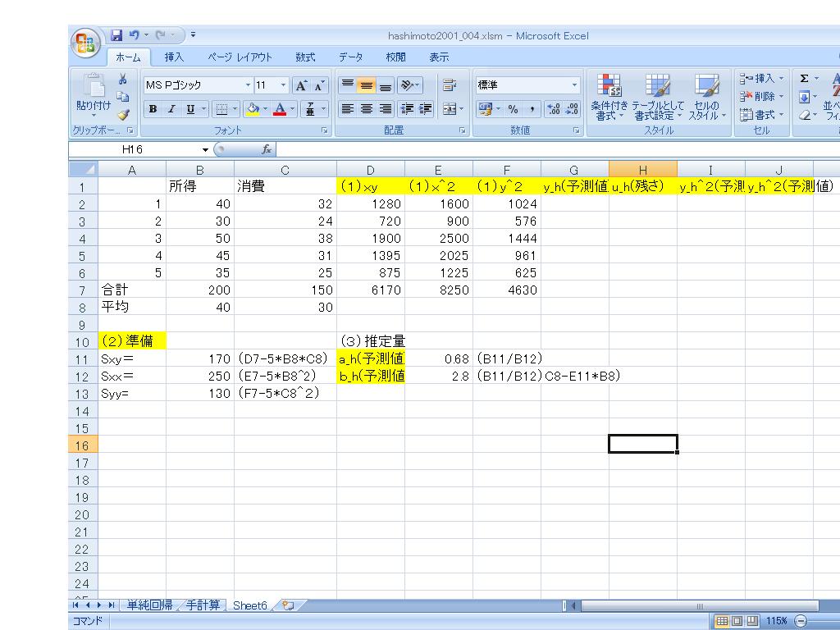This screenshot has height=630, width=840.
Task: Switch to the ページ レイアウト ribbon tab
Action: tap(240, 57)
